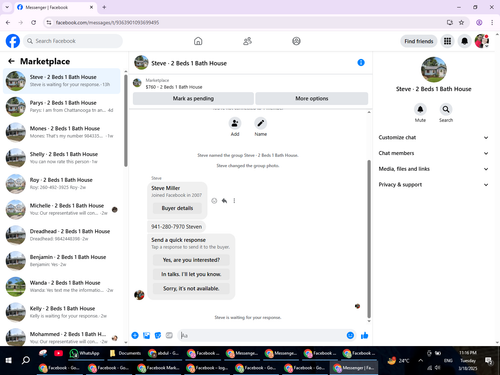The image size is (500, 375).
Task: Click the house photo in right panel
Action: coord(433,69)
